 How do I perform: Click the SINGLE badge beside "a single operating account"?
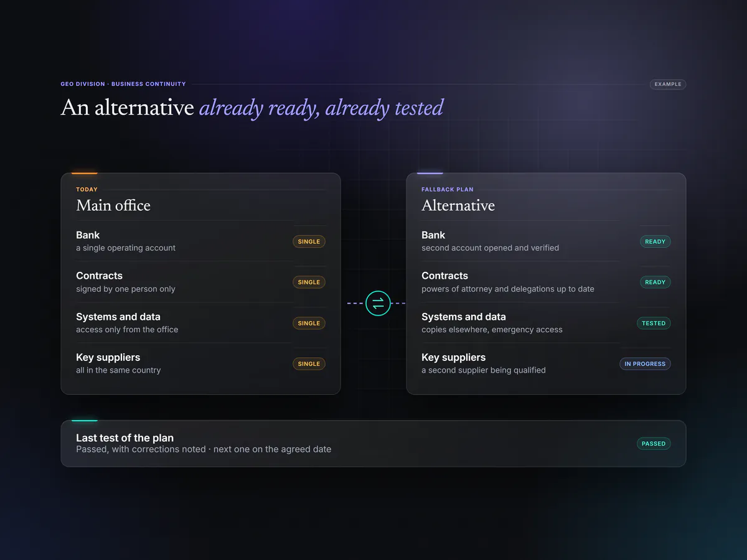tap(309, 241)
